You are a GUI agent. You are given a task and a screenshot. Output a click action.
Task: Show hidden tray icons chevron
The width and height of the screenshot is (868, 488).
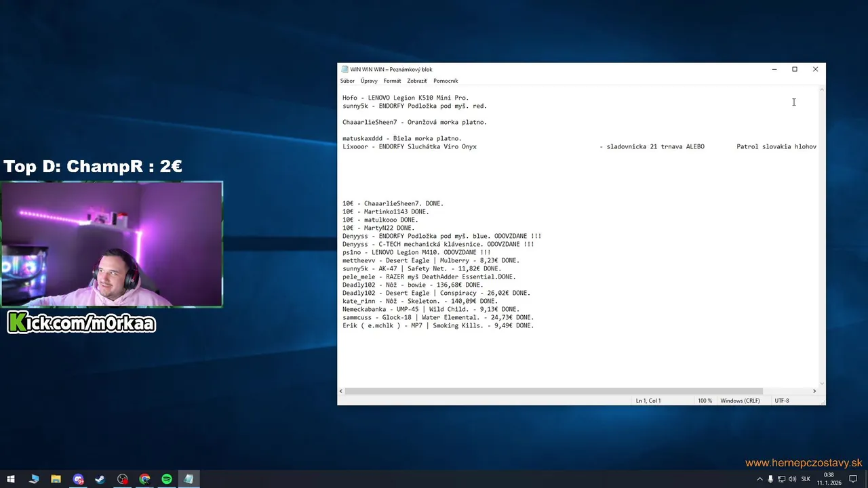click(759, 479)
